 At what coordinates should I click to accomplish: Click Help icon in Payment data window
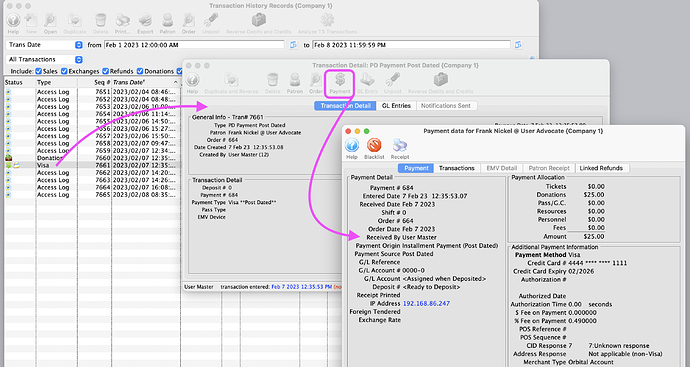(x=352, y=146)
